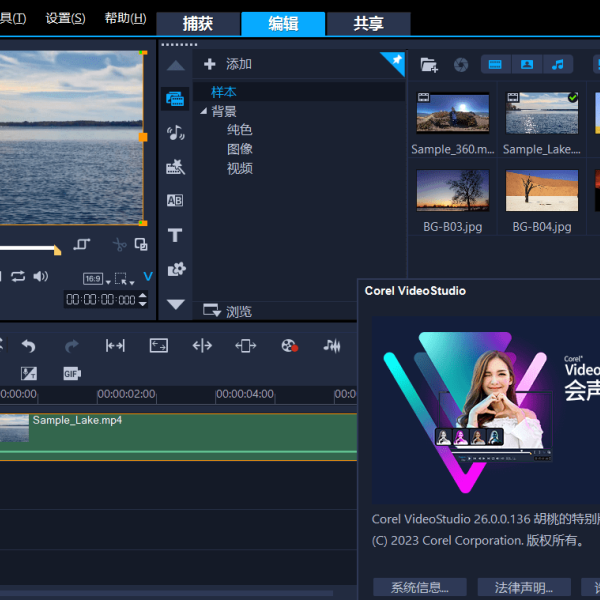Viewport: 600px width, 600px height.
Task: Click 法律声明... button in about dialog
Action: 524,587
